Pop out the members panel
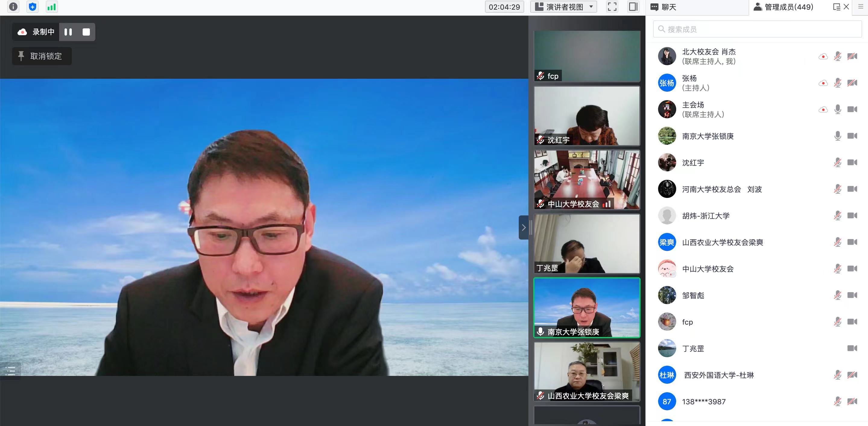Screen dimensions: 868x426 click(x=836, y=7)
